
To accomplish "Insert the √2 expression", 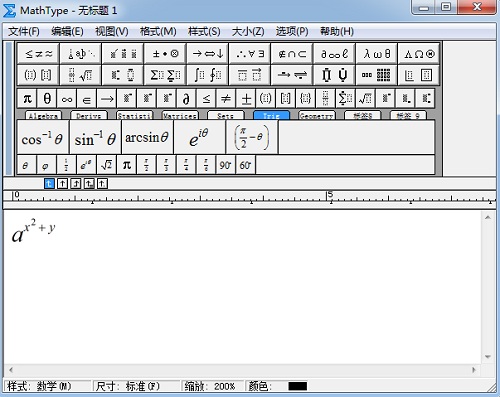I will point(106,165).
